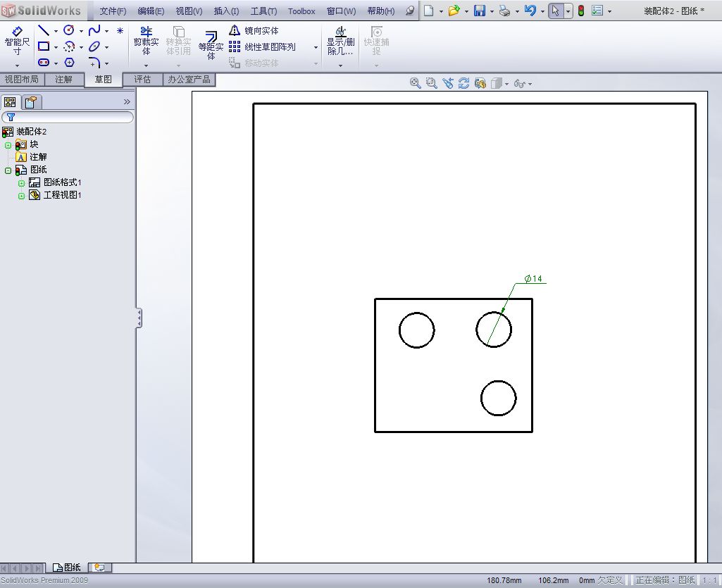Expand panel with double chevron
Image resolution: width=722 pixels, height=588 pixels.
pyautogui.click(x=127, y=102)
